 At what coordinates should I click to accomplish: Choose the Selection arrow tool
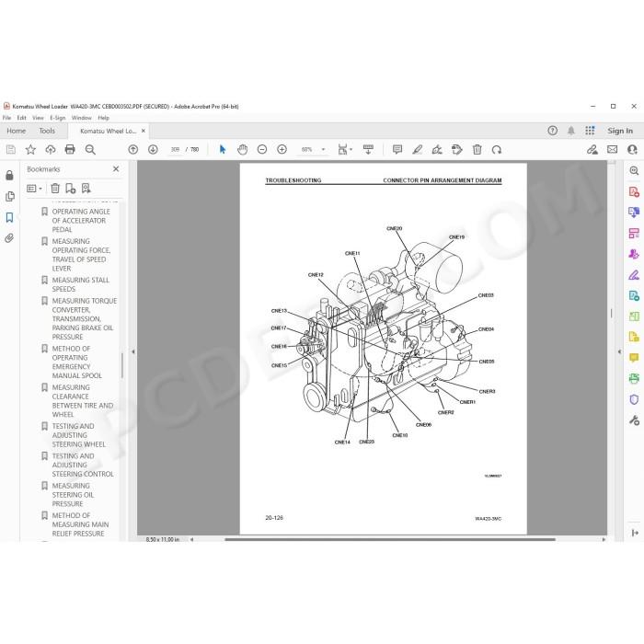click(x=223, y=149)
